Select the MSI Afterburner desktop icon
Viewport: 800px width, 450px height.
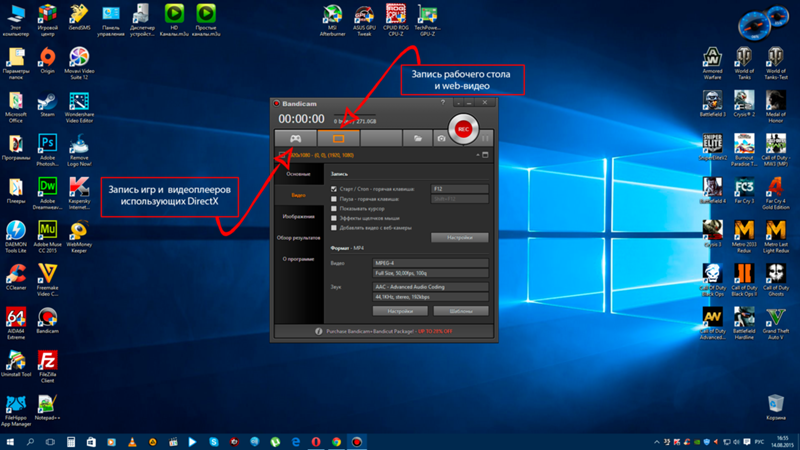pos(332,20)
